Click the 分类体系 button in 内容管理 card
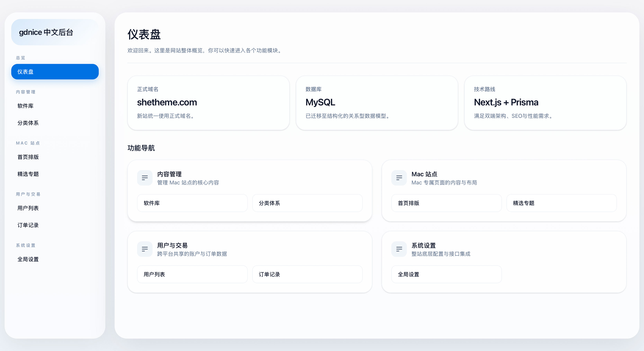This screenshot has width=644, height=351. pyautogui.click(x=307, y=203)
